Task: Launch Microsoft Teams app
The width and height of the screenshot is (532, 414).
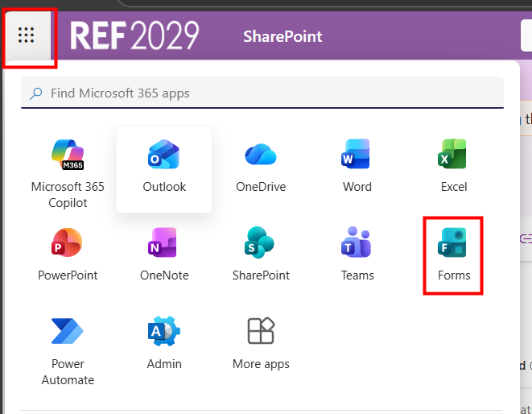Action: 357,255
